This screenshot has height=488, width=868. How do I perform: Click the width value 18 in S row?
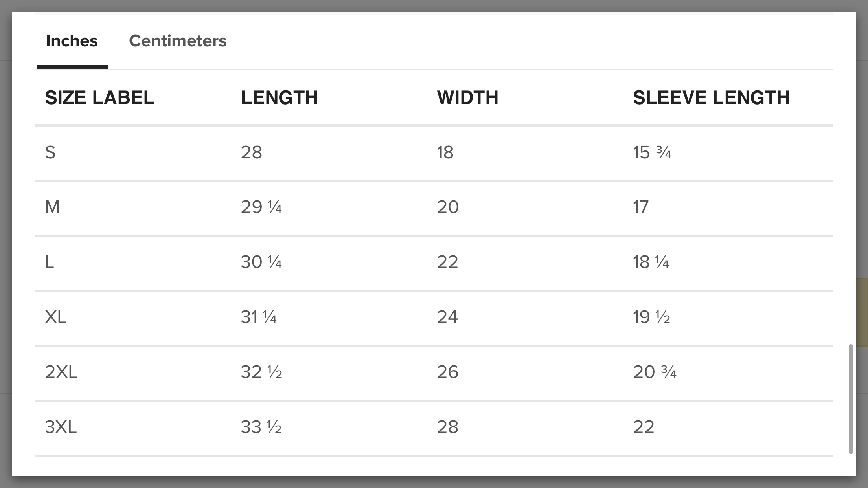pyautogui.click(x=445, y=152)
